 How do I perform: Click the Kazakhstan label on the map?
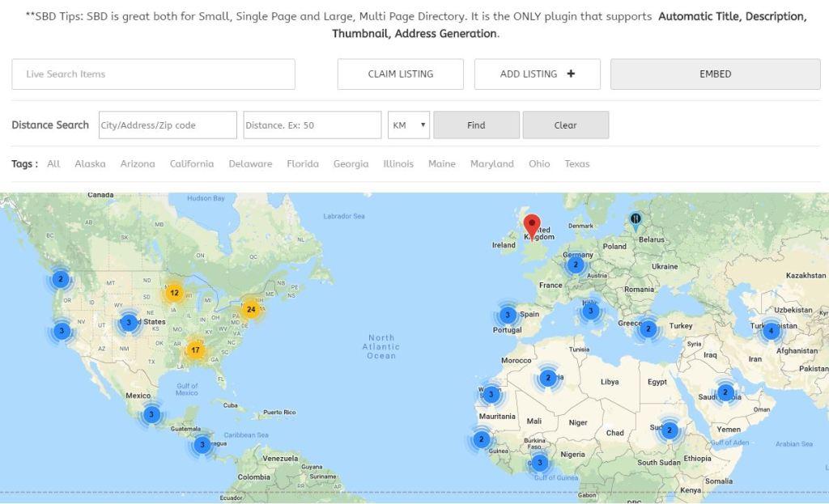806,275
